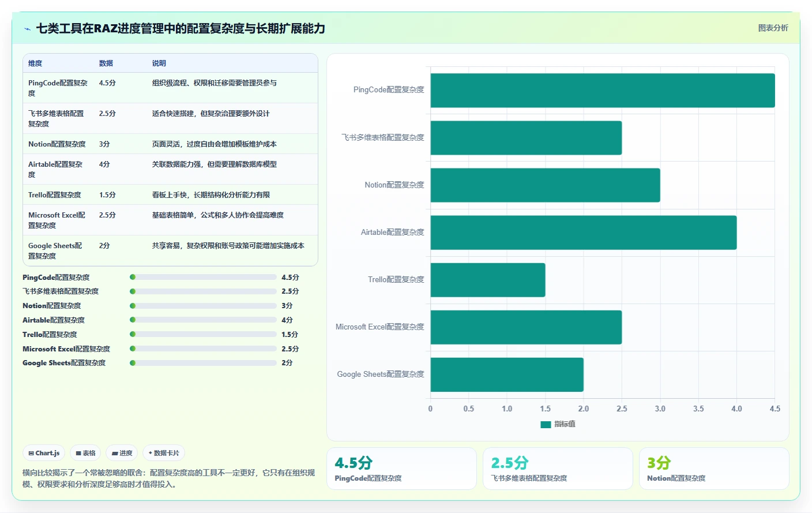Click the 飞书多维表格 bar in the chart

[x=526, y=138]
